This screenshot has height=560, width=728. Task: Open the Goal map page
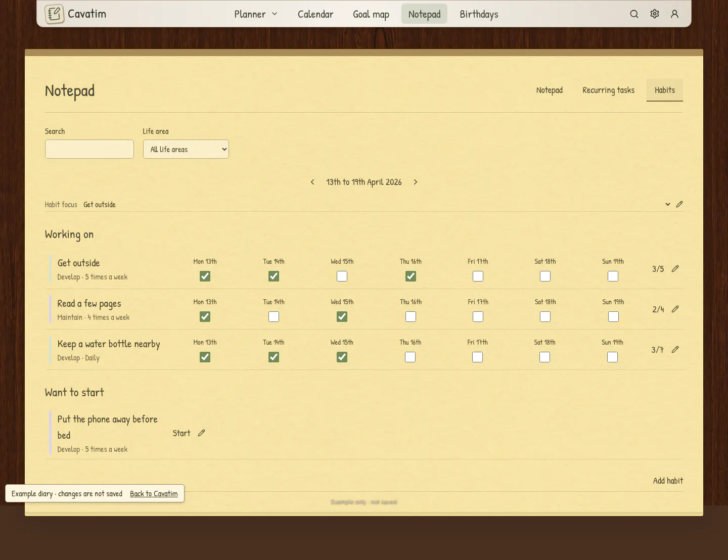(x=371, y=14)
